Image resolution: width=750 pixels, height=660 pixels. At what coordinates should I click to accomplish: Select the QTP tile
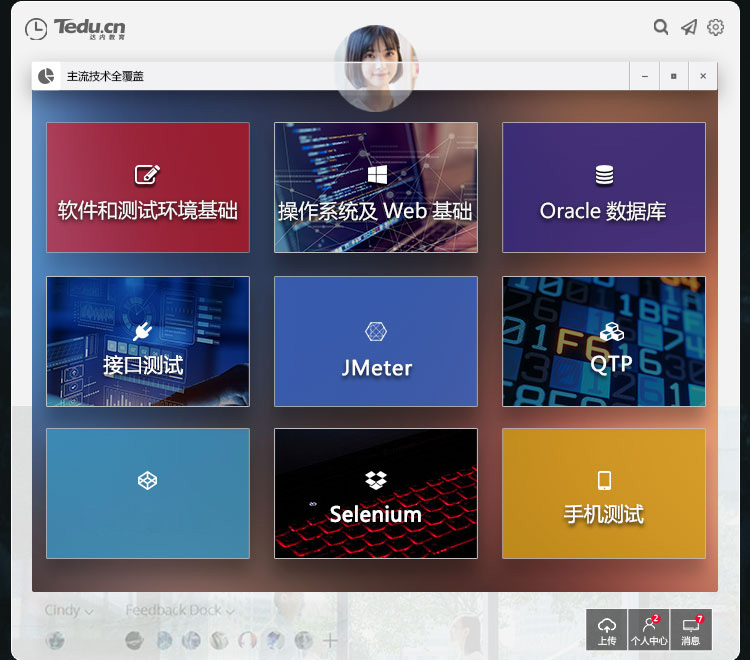[x=603, y=341]
